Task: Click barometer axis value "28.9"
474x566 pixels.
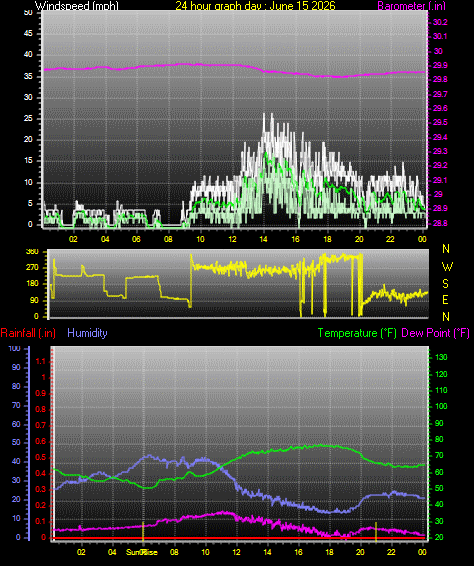Action: pos(440,208)
